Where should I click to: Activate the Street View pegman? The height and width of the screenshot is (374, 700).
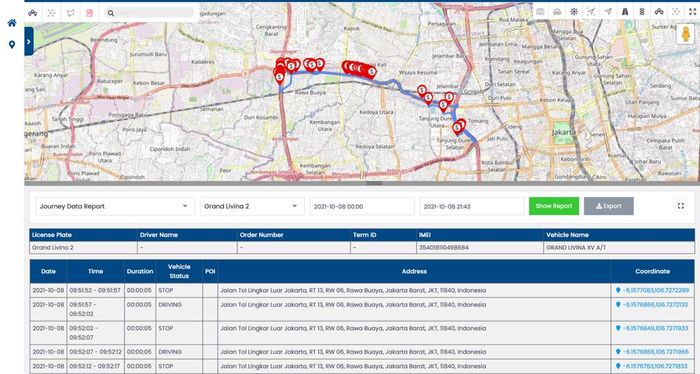tap(685, 34)
